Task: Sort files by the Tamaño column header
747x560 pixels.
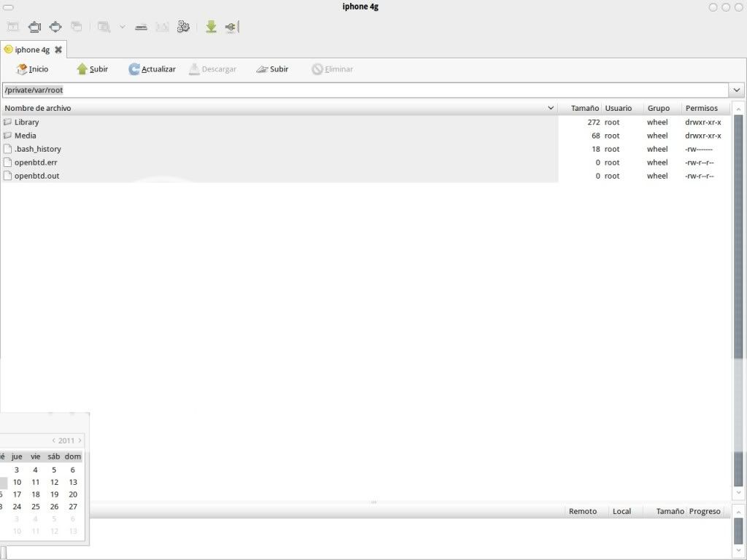Action: (x=584, y=108)
